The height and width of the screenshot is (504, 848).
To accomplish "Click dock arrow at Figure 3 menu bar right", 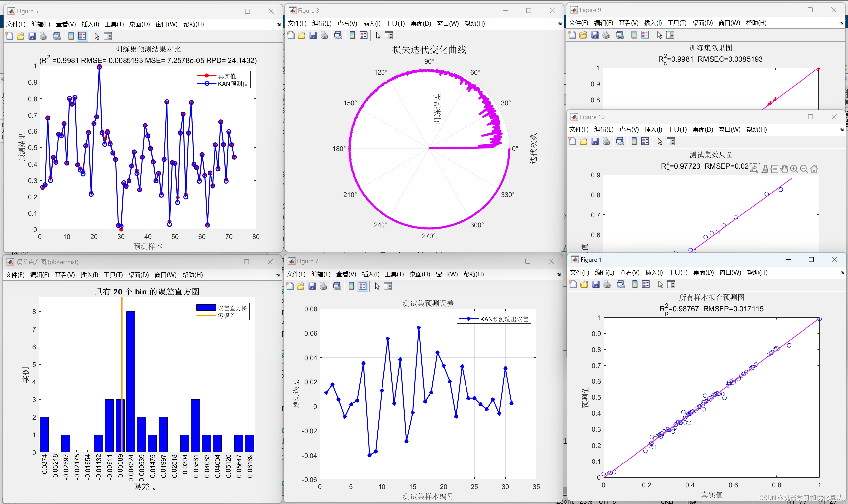I will (x=560, y=24).
